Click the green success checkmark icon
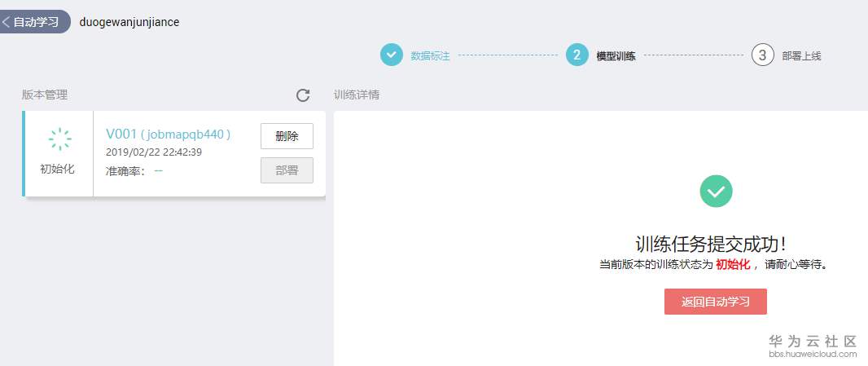 (716, 192)
